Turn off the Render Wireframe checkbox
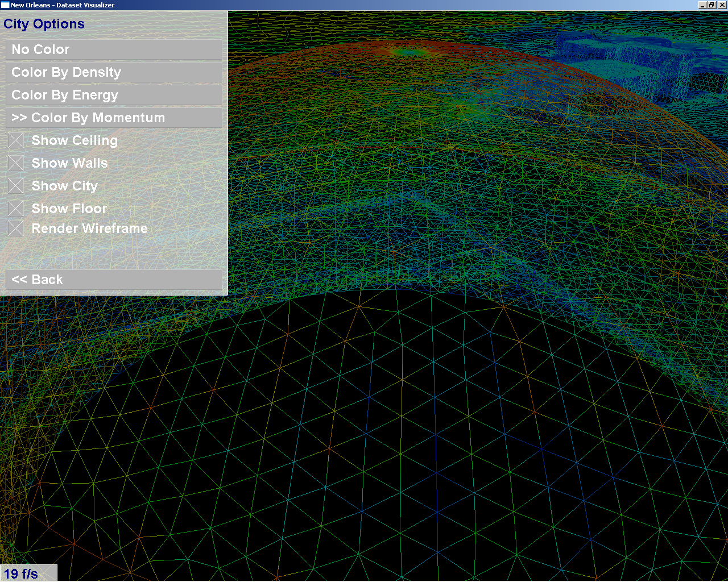Viewport: 728px width, 582px height. point(16,228)
